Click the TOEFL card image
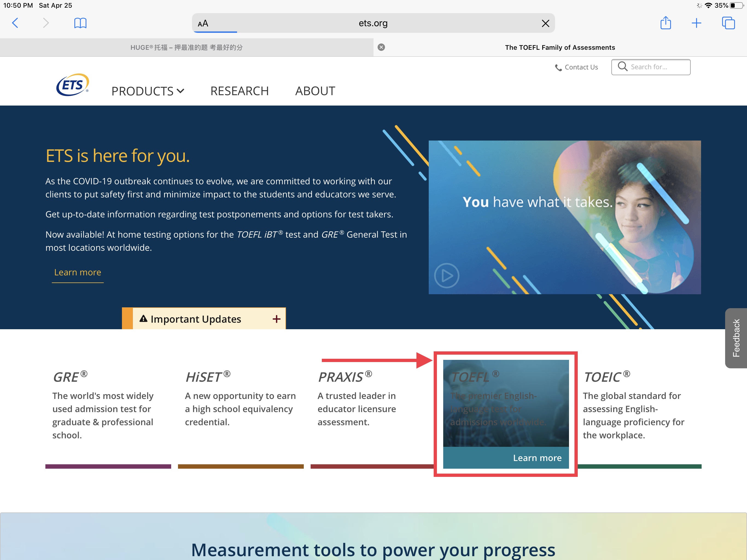 pos(506,403)
